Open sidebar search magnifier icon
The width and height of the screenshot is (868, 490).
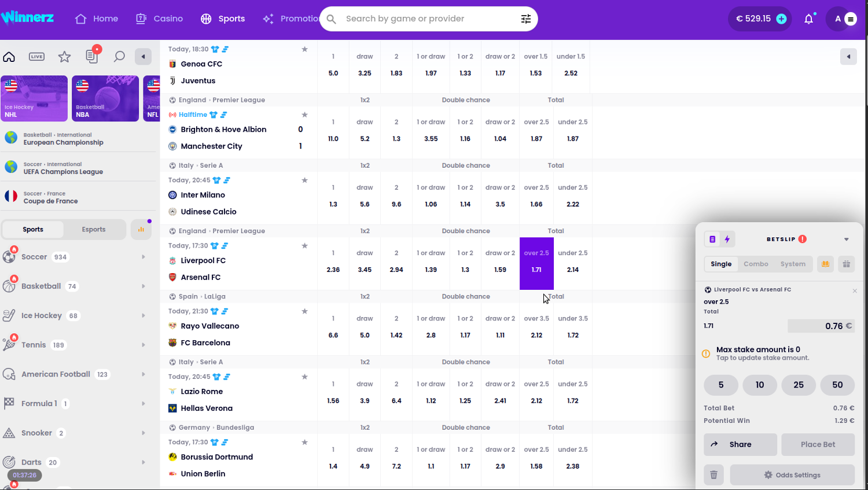pyautogui.click(x=119, y=56)
